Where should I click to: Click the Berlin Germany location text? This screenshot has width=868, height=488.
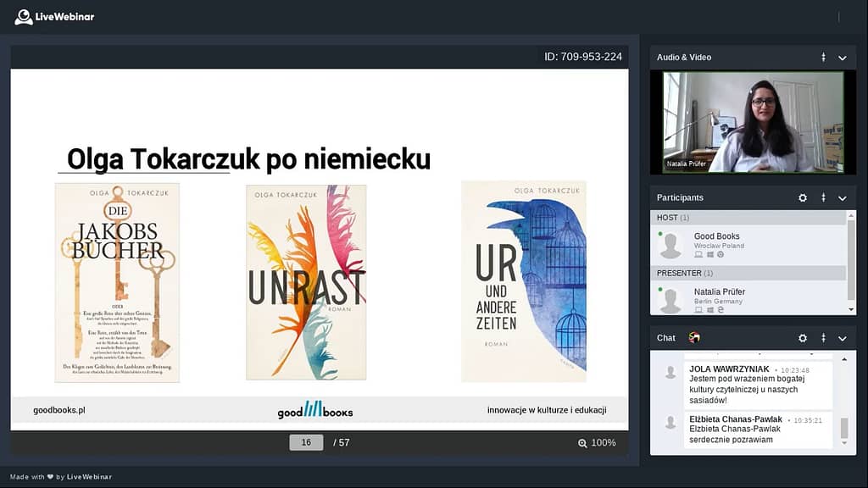718,301
